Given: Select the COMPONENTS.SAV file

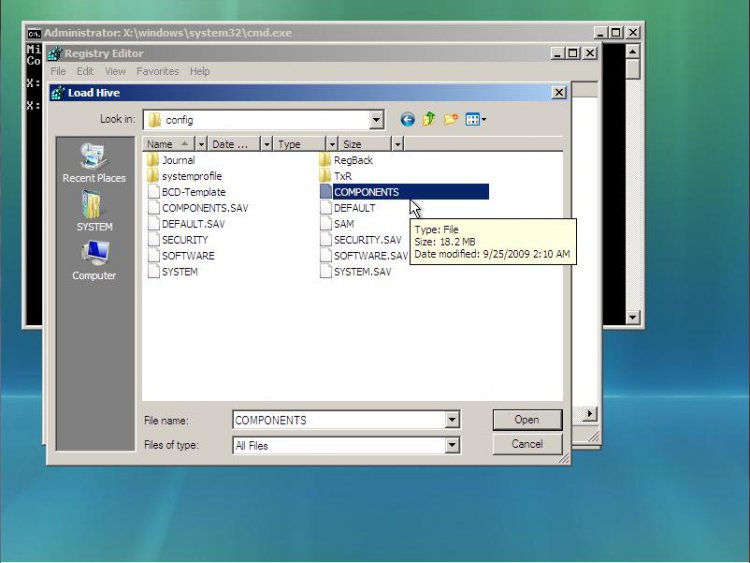Looking at the screenshot, I should tap(198, 208).
